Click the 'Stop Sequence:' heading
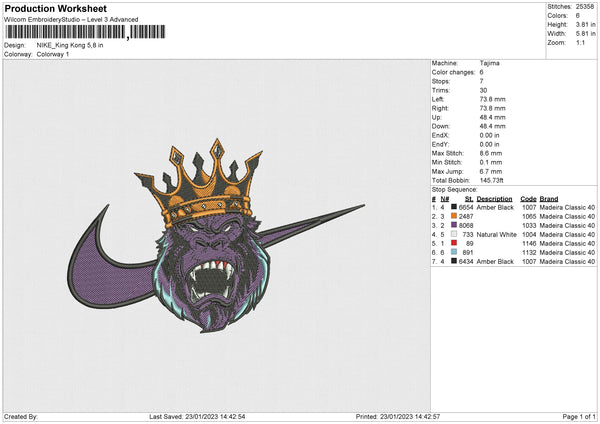 tap(455, 190)
